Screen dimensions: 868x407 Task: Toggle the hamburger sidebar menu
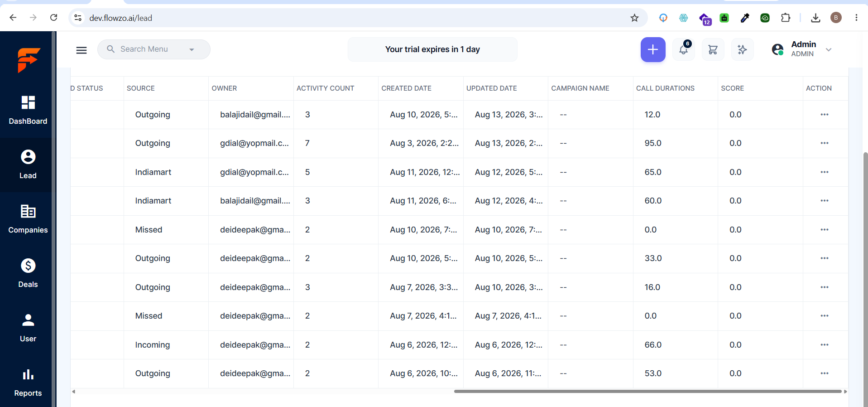[82, 50]
